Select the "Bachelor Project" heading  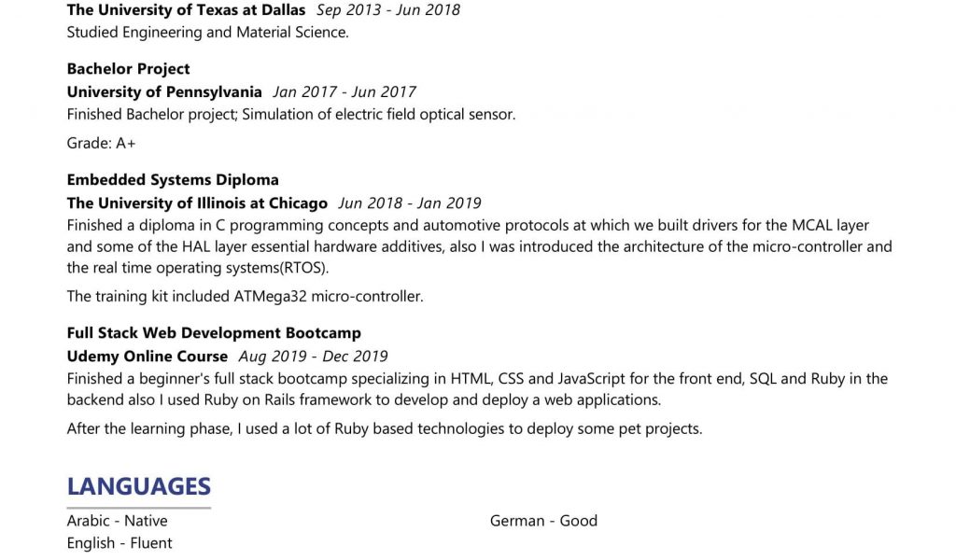click(x=128, y=69)
